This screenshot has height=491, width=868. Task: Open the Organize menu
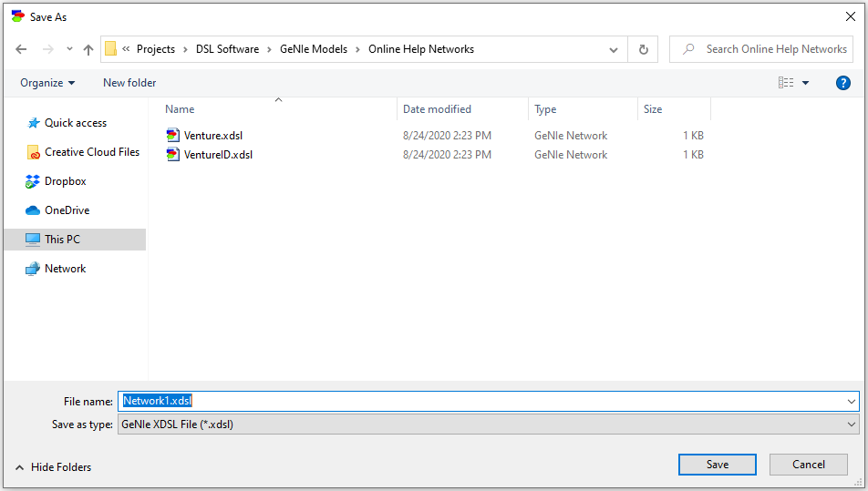click(x=47, y=83)
